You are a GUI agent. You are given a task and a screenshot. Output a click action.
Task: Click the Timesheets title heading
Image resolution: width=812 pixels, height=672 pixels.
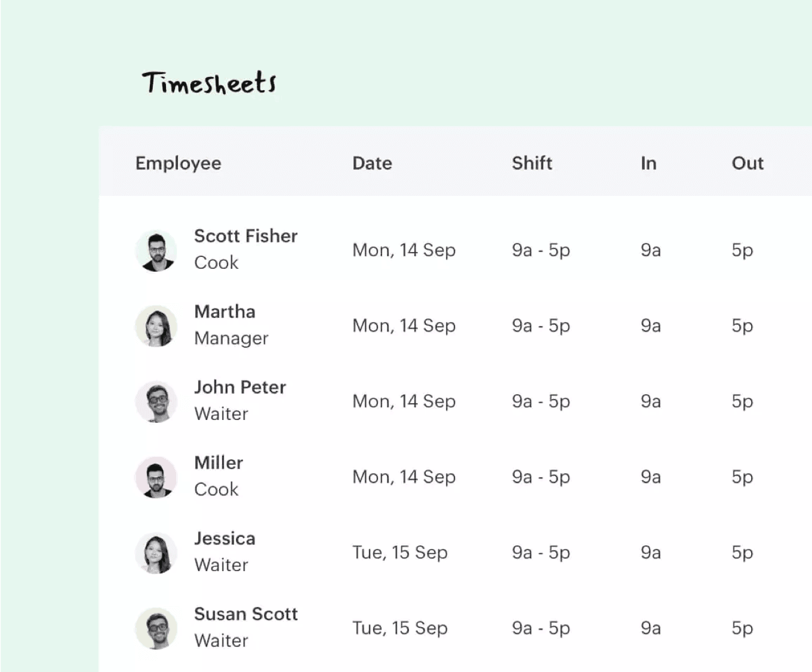[x=209, y=82]
